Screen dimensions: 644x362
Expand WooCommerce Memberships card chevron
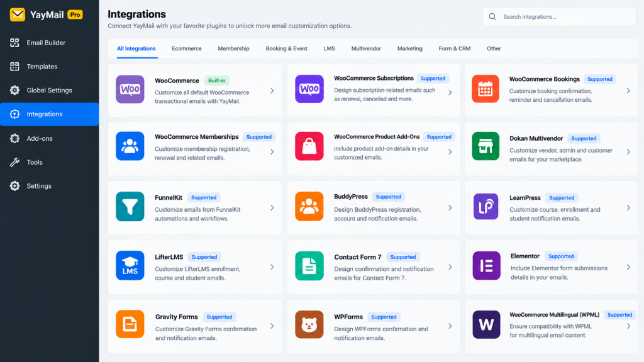point(272,152)
